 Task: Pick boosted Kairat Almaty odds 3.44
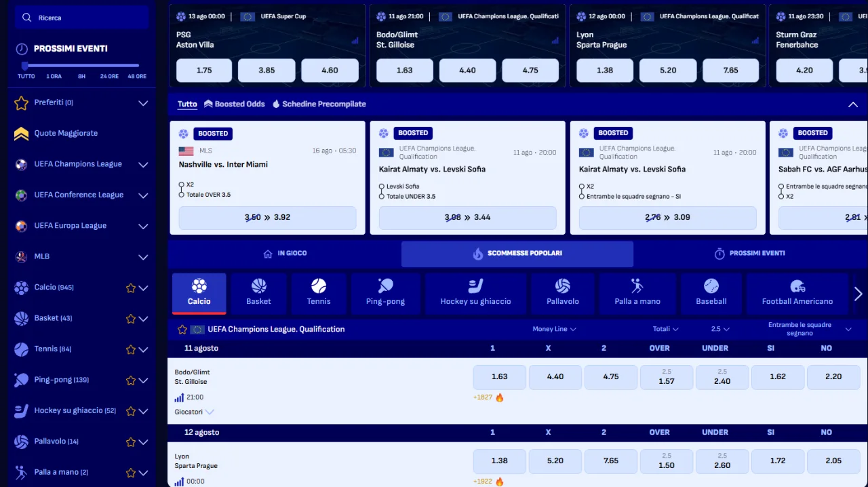click(x=467, y=218)
